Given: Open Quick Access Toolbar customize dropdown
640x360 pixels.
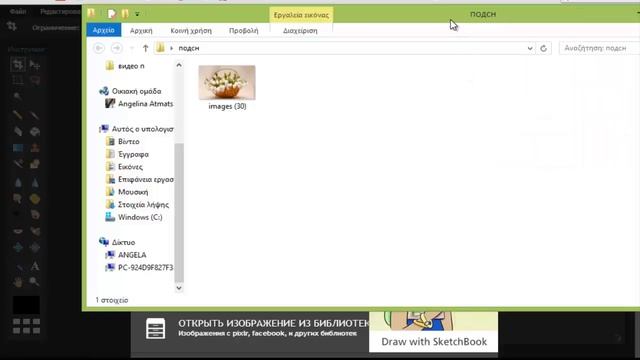Looking at the screenshot, I should pyautogui.click(x=137, y=14).
